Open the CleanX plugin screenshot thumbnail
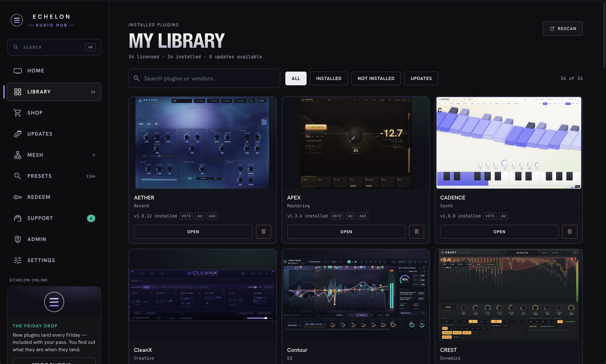This screenshot has height=364, width=606. click(x=203, y=295)
